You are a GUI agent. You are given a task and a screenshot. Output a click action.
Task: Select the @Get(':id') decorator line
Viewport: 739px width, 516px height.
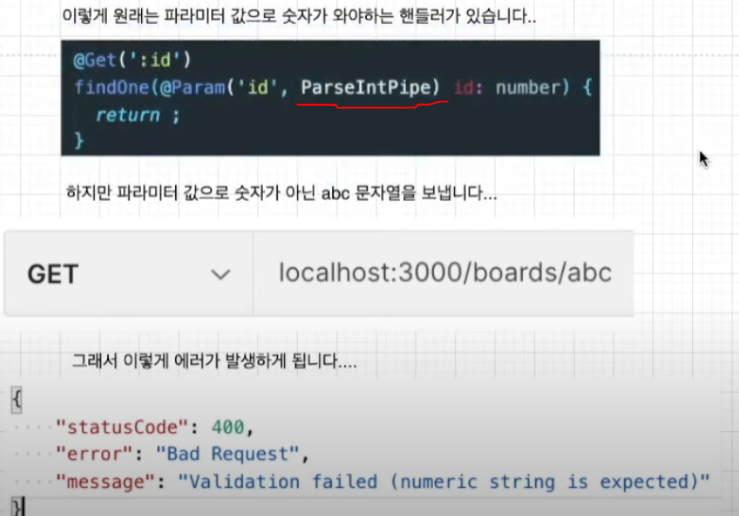[132, 60]
